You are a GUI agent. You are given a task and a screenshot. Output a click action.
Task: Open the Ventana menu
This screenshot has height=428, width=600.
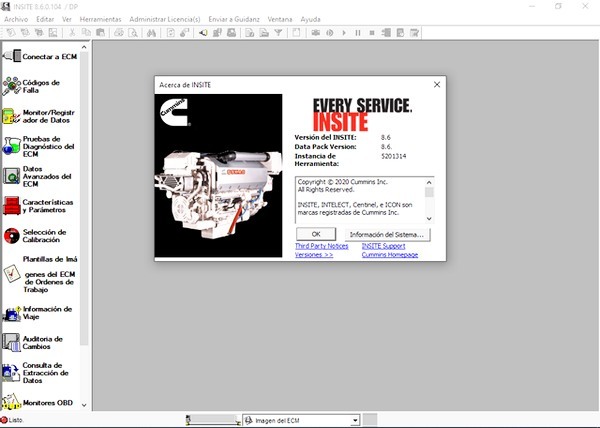pyautogui.click(x=280, y=19)
